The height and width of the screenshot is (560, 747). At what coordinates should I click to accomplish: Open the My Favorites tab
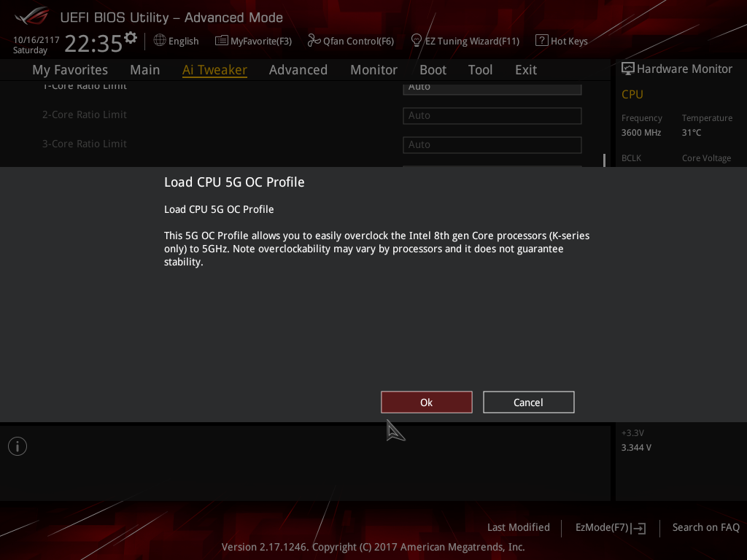(x=70, y=70)
